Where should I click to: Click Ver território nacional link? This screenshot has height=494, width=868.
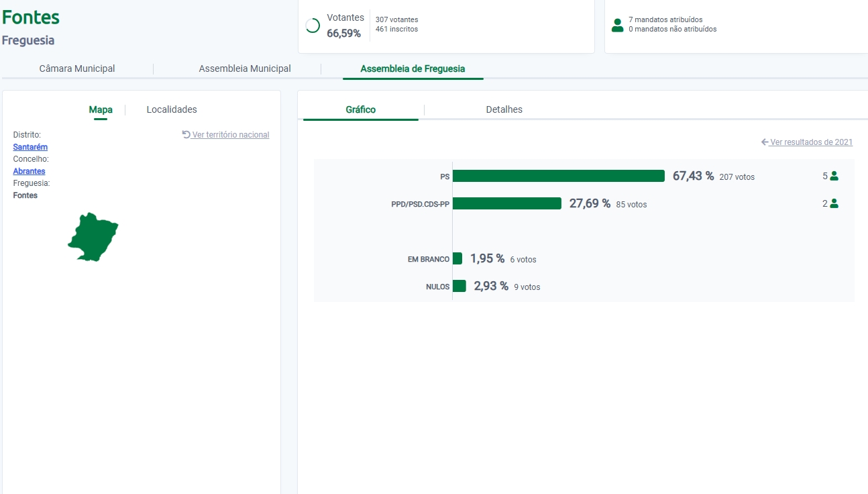231,135
